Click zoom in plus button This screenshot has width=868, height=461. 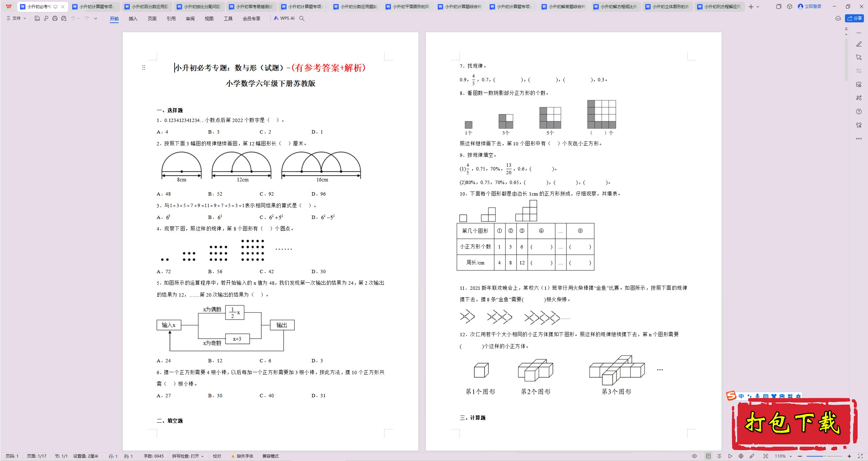[x=849, y=456]
